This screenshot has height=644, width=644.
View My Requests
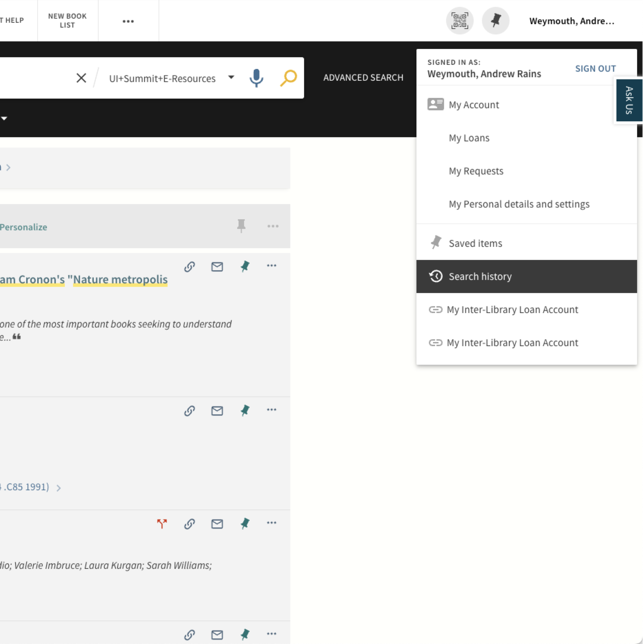coord(526,171)
